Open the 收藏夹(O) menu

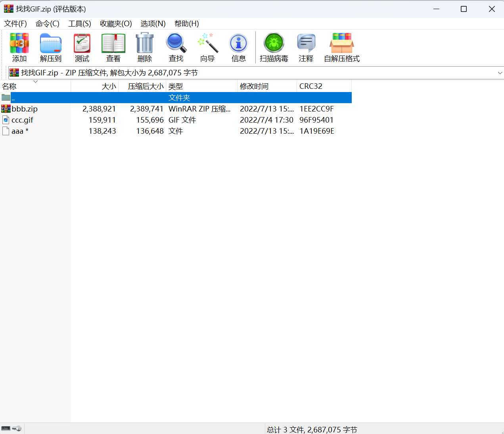coord(116,23)
